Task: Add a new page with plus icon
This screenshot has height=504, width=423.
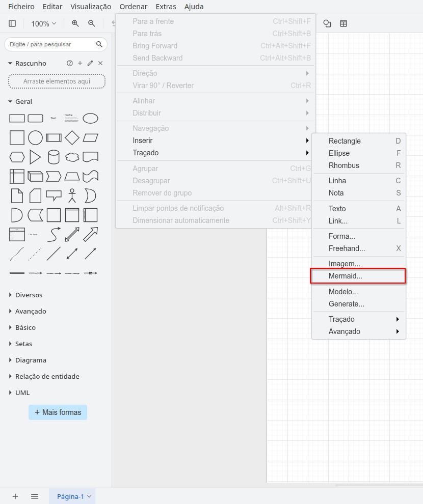Action: (15, 496)
